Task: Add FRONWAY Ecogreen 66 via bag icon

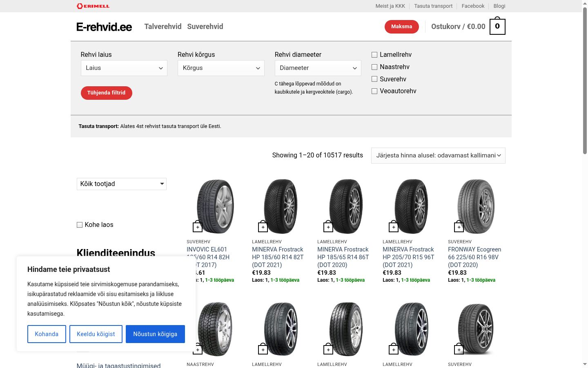Action: coord(459,226)
